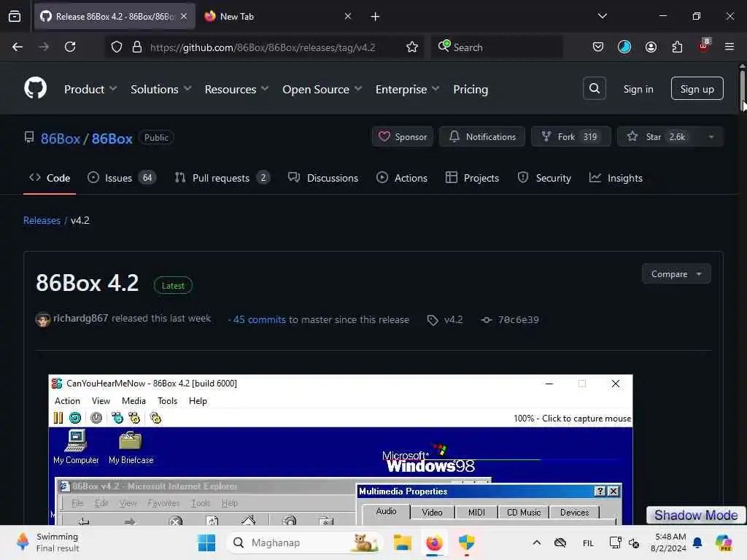Open the list all tabs chevron
This screenshot has width=747, height=560.
coord(602,16)
